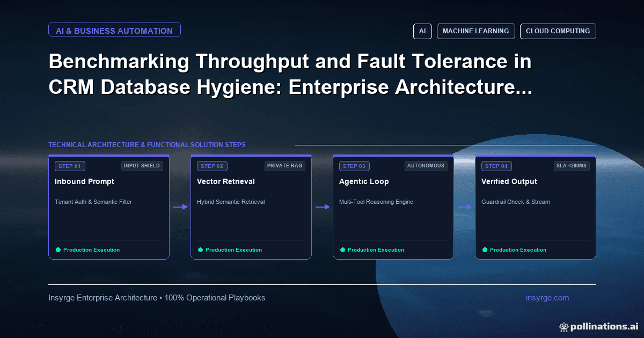Screen dimensions: 644x338
Task: Click the INPUT SHIELD label
Action: (x=142, y=166)
